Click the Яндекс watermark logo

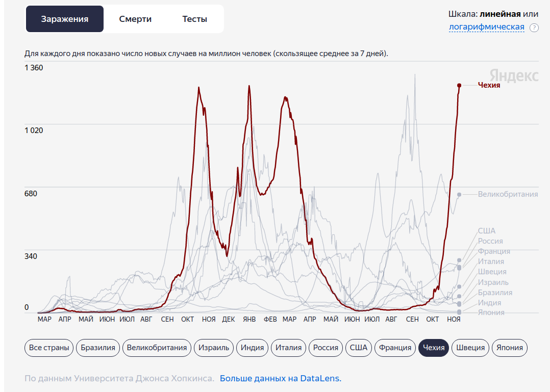514,75
